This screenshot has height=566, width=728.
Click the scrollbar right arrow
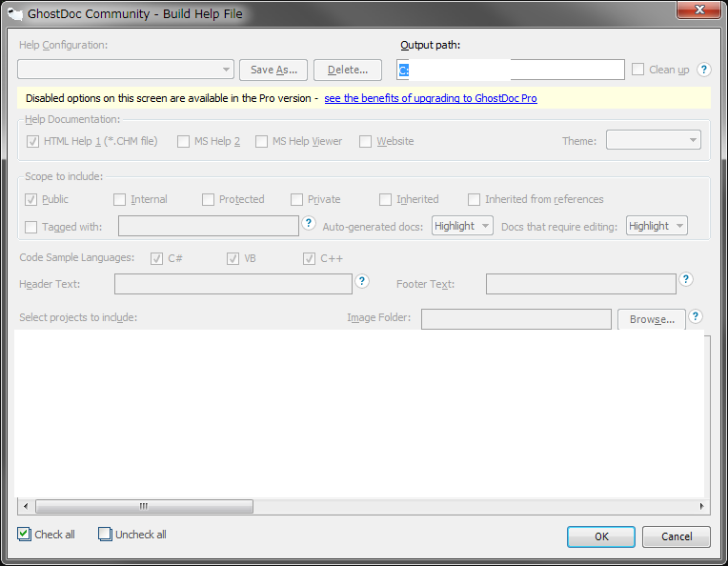point(701,506)
